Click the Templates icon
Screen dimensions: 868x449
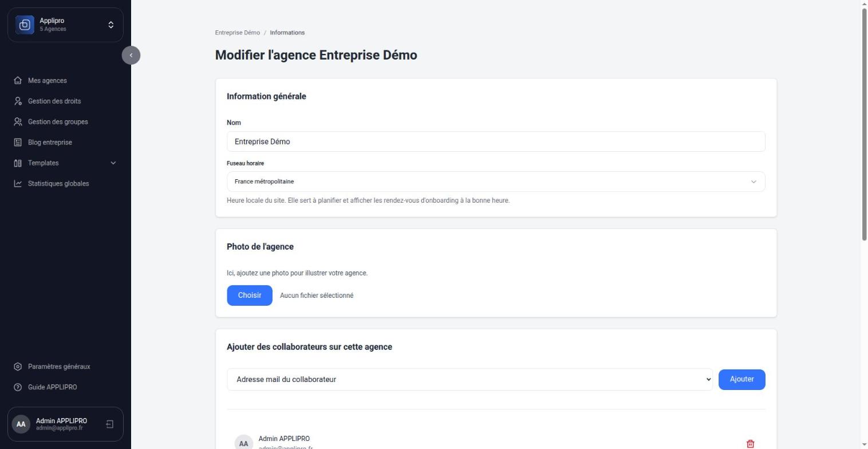[18, 163]
